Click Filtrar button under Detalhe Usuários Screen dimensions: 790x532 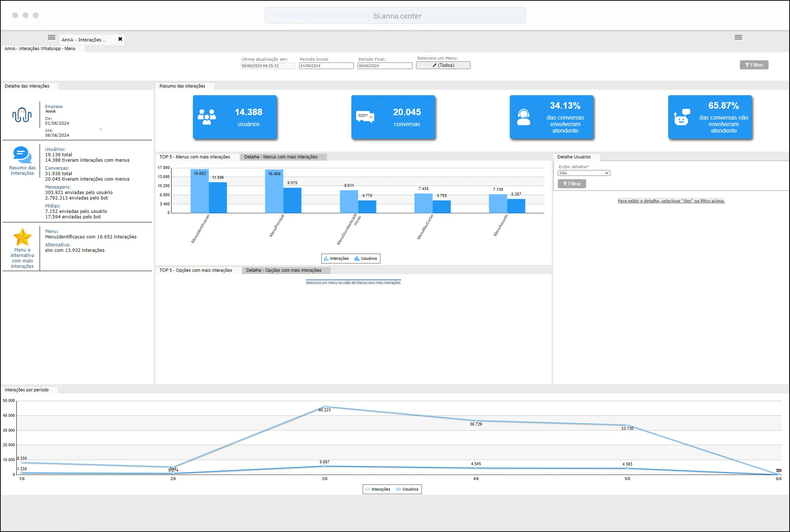[x=572, y=184]
